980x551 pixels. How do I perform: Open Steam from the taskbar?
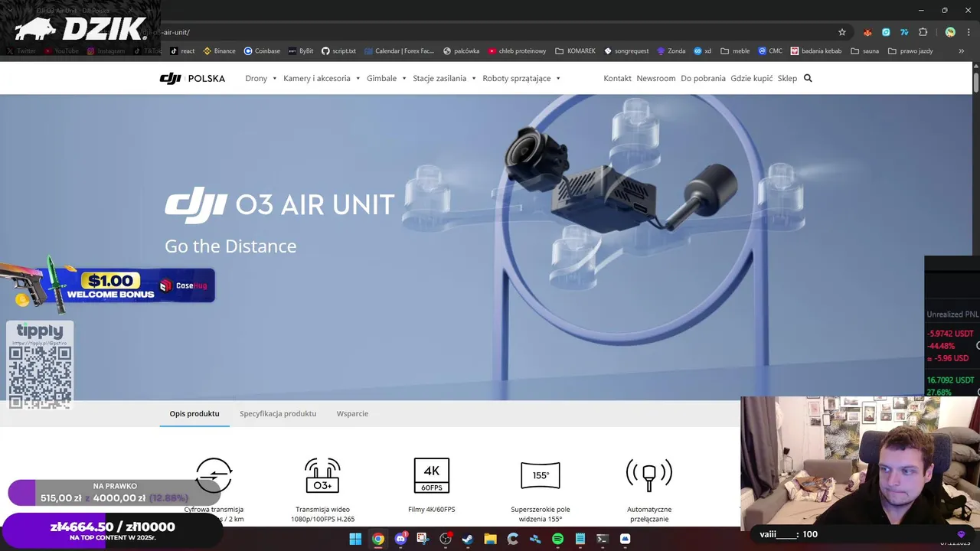[x=468, y=539]
